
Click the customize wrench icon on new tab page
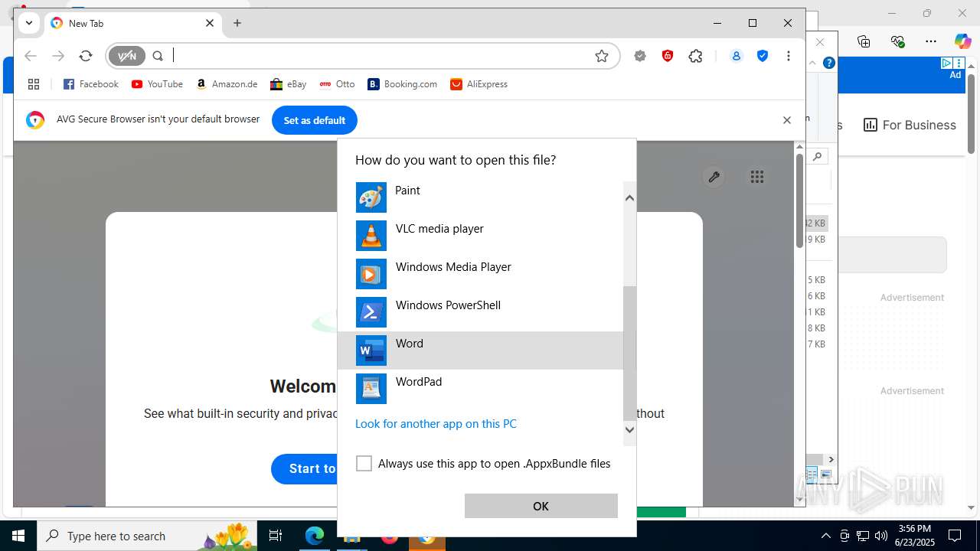pyautogui.click(x=714, y=177)
